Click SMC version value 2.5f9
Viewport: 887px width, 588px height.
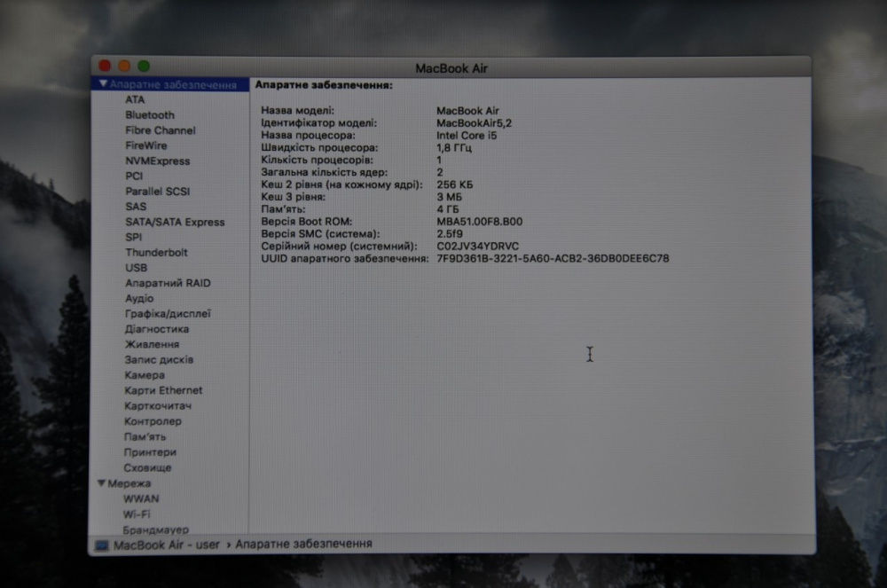tap(449, 234)
